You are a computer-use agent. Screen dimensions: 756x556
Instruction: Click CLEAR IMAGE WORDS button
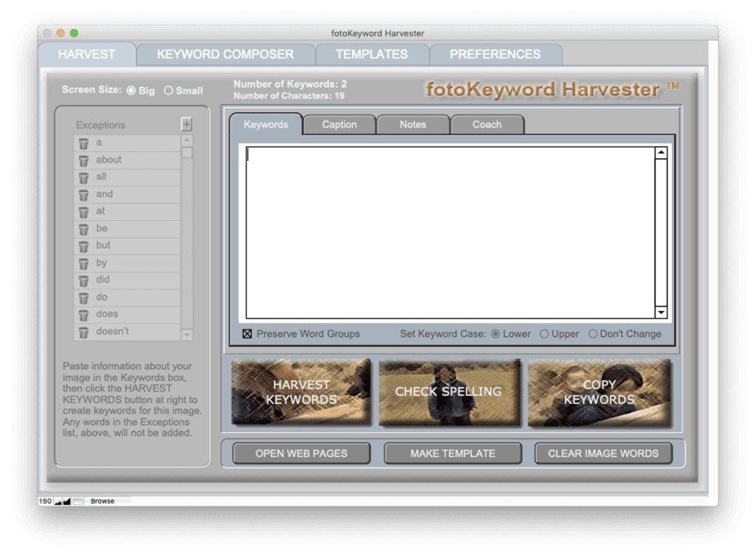pos(603,453)
